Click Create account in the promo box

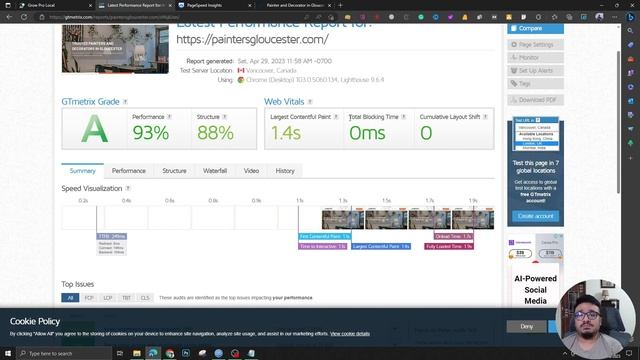[535, 216]
